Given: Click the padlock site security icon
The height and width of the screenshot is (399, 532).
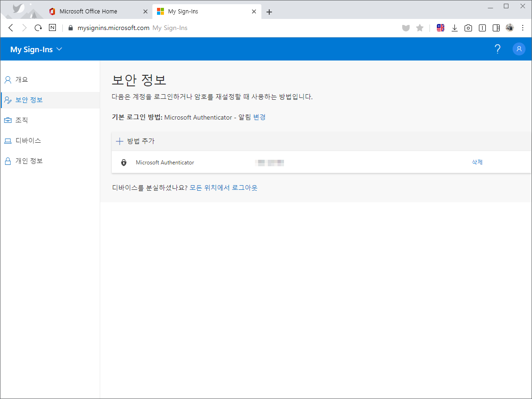Looking at the screenshot, I should point(71,28).
